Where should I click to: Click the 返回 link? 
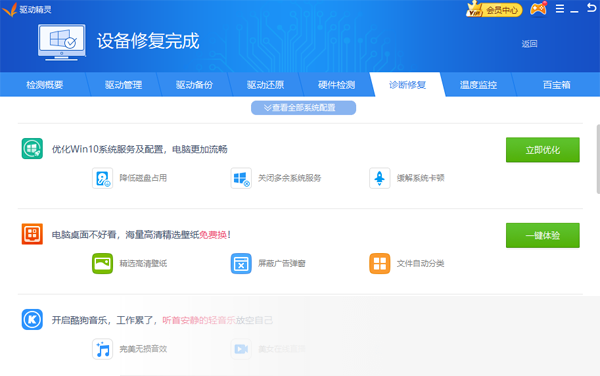530,44
